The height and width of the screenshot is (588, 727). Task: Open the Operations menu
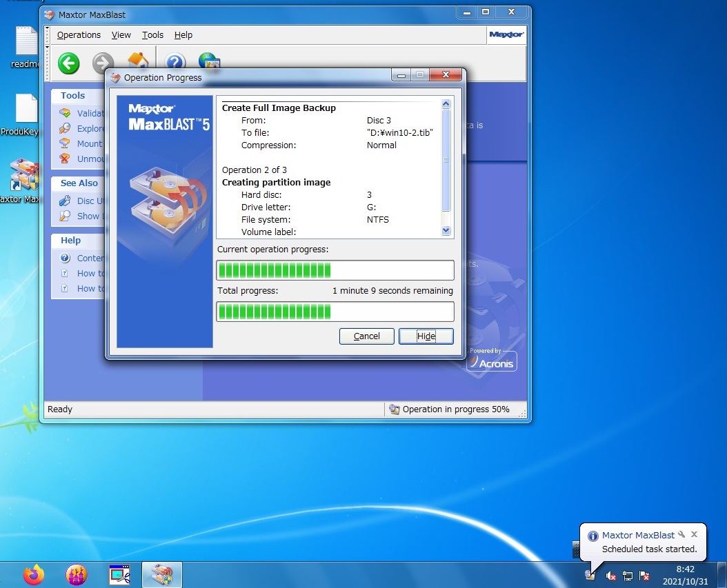(x=79, y=34)
